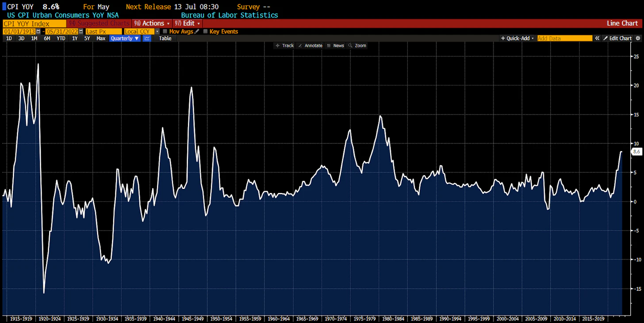This screenshot has width=644, height=323.
Task: Click the pencil icon beside Mov Avgs
Action: pyautogui.click(x=197, y=31)
